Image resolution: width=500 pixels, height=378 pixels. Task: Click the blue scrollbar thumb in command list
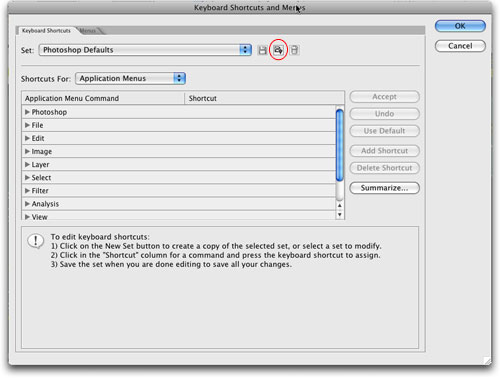[340, 145]
